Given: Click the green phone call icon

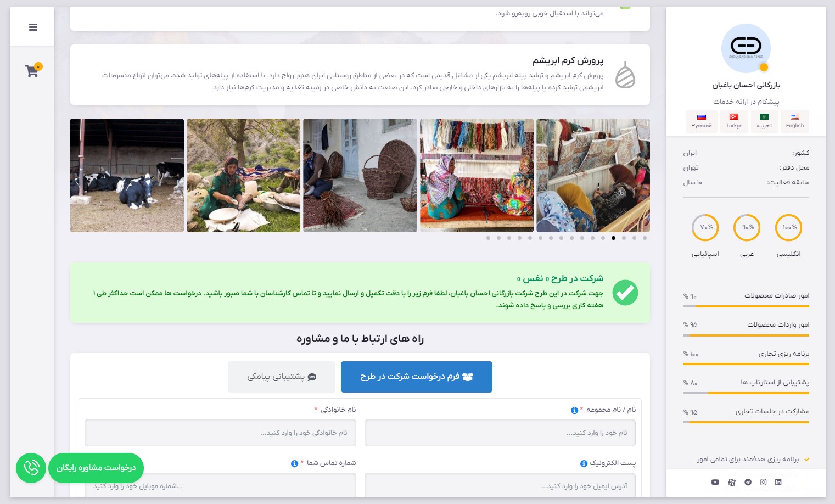Looking at the screenshot, I should point(31,468).
